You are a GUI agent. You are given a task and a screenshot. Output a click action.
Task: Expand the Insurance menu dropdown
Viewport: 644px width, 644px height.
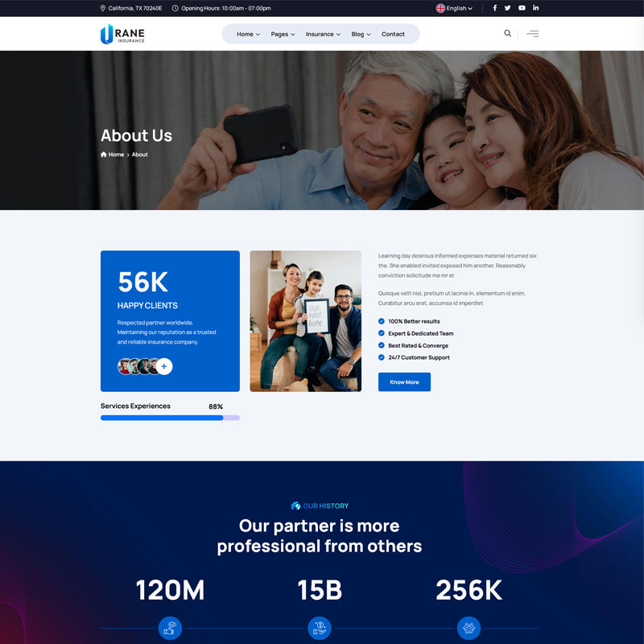[x=323, y=34]
